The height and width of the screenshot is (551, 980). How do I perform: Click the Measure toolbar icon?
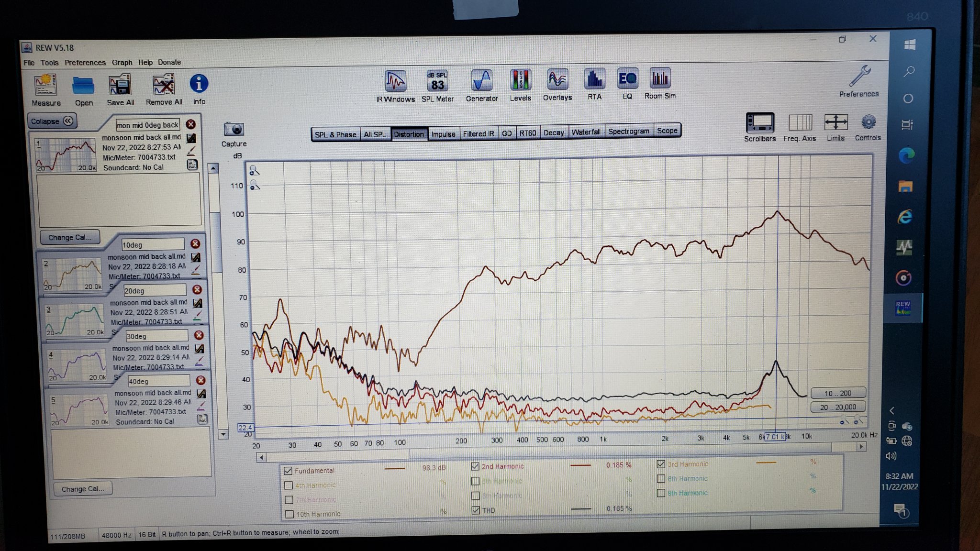pyautogui.click(x=46, y=90)
